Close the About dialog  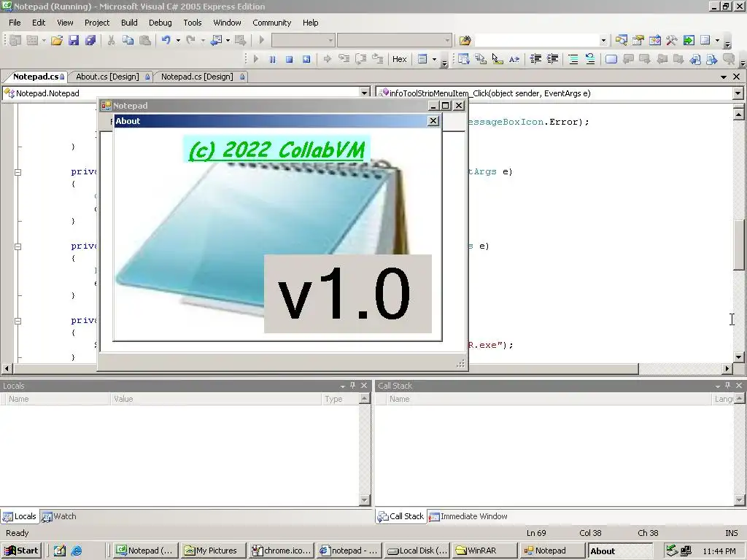(433, 121)
